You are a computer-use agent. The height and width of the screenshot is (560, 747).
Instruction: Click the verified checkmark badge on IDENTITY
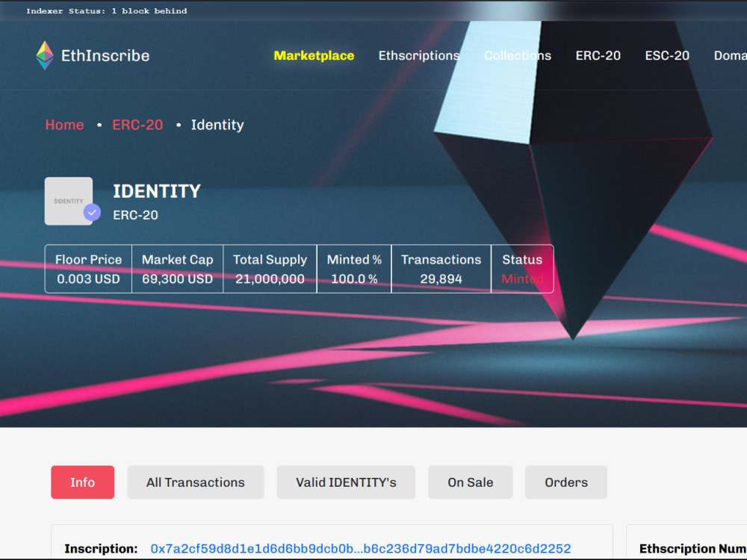tap(92, 212)
